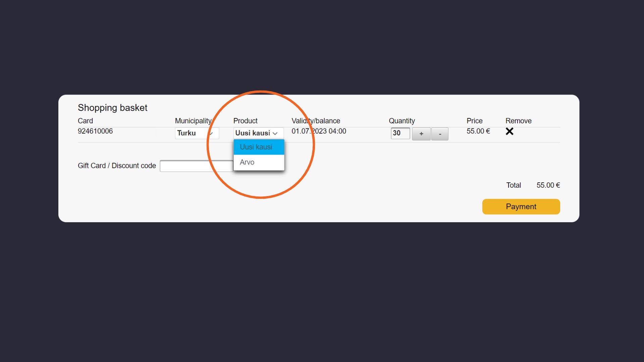Decrease quantity with the minus button
Viewport: 644px width, 362px height.
[440, 134]
